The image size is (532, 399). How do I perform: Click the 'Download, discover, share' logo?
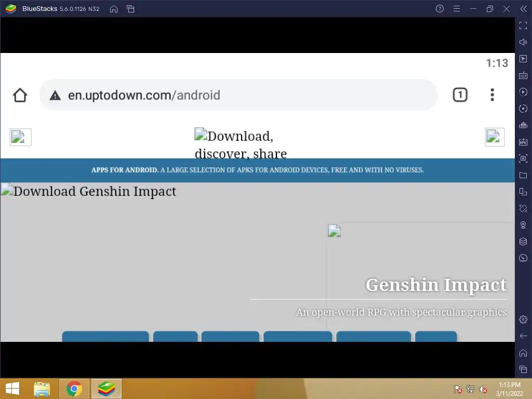tap(241, 144)
